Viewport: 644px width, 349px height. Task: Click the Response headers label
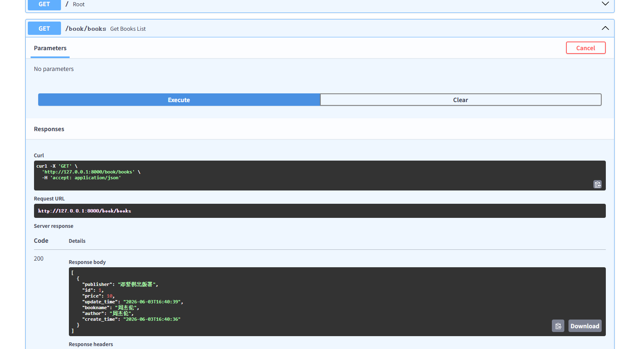[91, 344]
